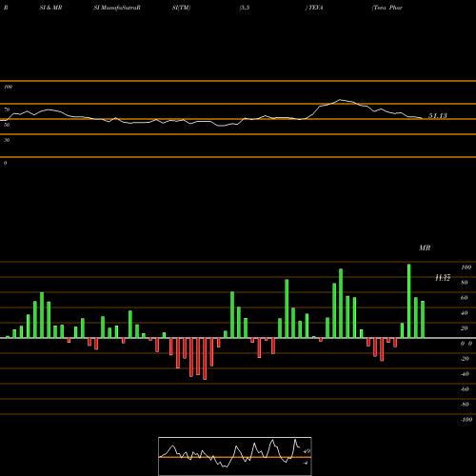Click the MR axis label 60
Screen dimensions: 476x476
click(x=465, y=298)
